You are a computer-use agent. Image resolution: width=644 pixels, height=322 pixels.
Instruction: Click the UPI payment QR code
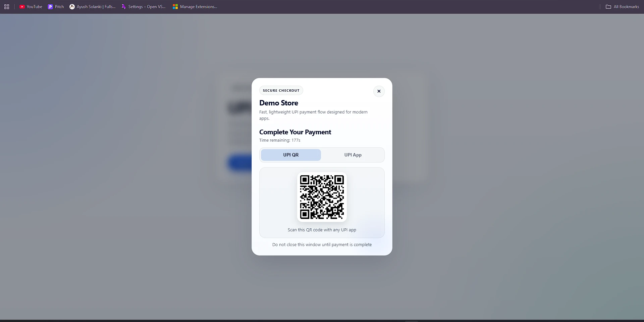coord(322,197)
